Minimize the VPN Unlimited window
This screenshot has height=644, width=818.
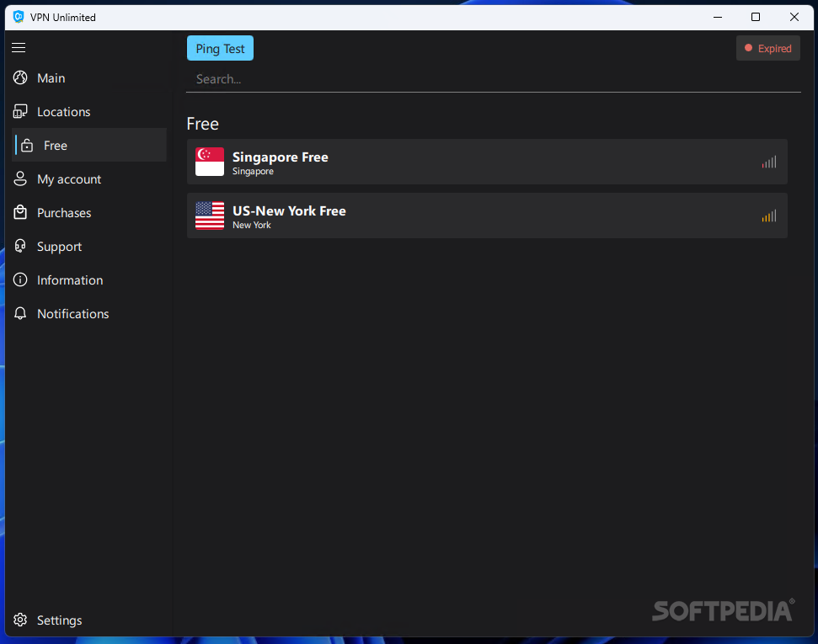(x=718, y=17)
